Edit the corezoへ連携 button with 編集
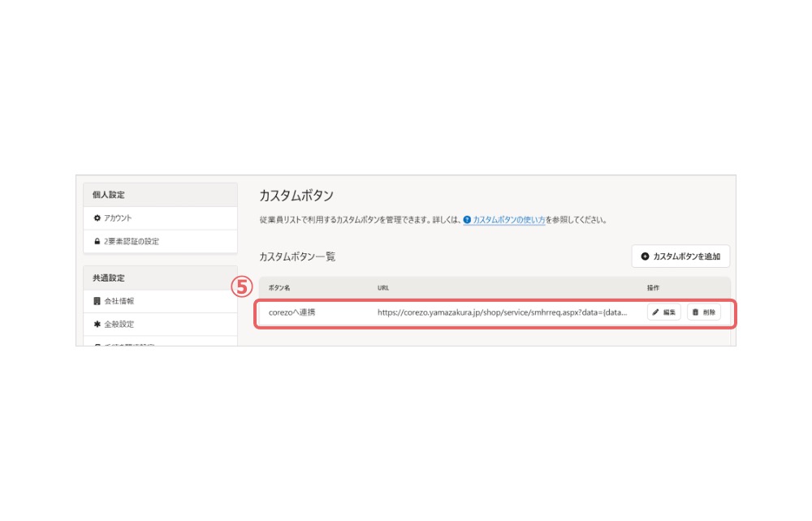Image resolution: width=812 pixels, height=521 pixels. click(664, 312)
